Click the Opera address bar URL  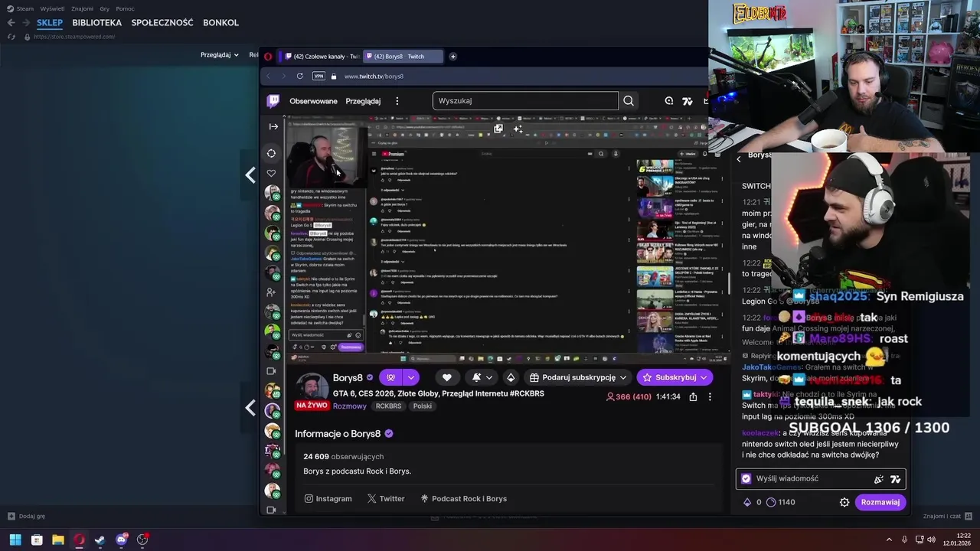click(374, 77)
